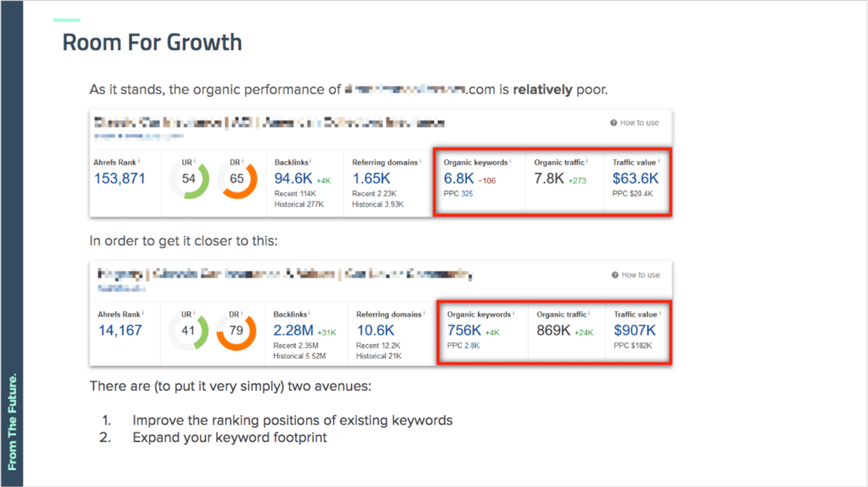Click info icon beside Organic keywords above 6.8K
Viewport: 868px width, 487px height.
pyautogui.click(x=511, y=162)
